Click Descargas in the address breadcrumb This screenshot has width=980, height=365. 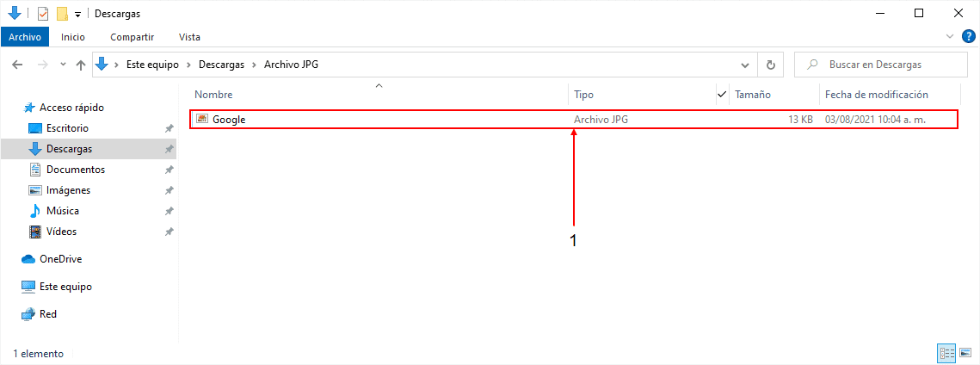tap(220, 65)
